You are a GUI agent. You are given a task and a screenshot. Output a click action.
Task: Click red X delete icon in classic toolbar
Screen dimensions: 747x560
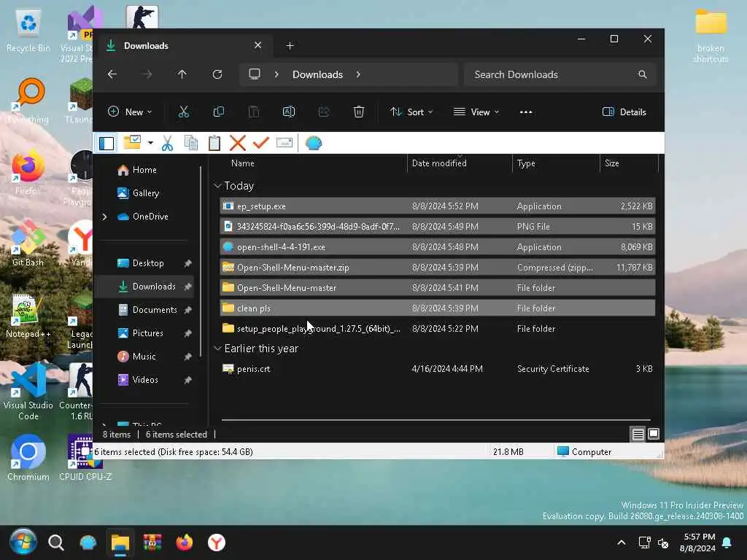point(237,143)
